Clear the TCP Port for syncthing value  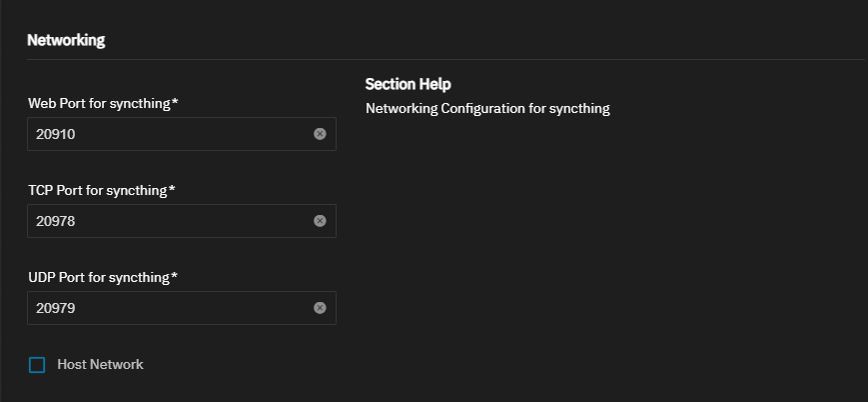[320, 221]
